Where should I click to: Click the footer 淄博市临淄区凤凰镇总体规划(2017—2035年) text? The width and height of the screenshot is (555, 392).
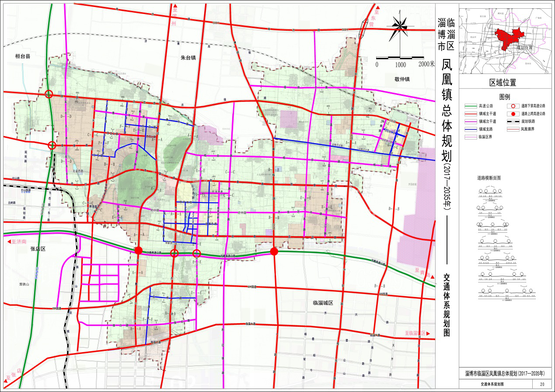505,374
